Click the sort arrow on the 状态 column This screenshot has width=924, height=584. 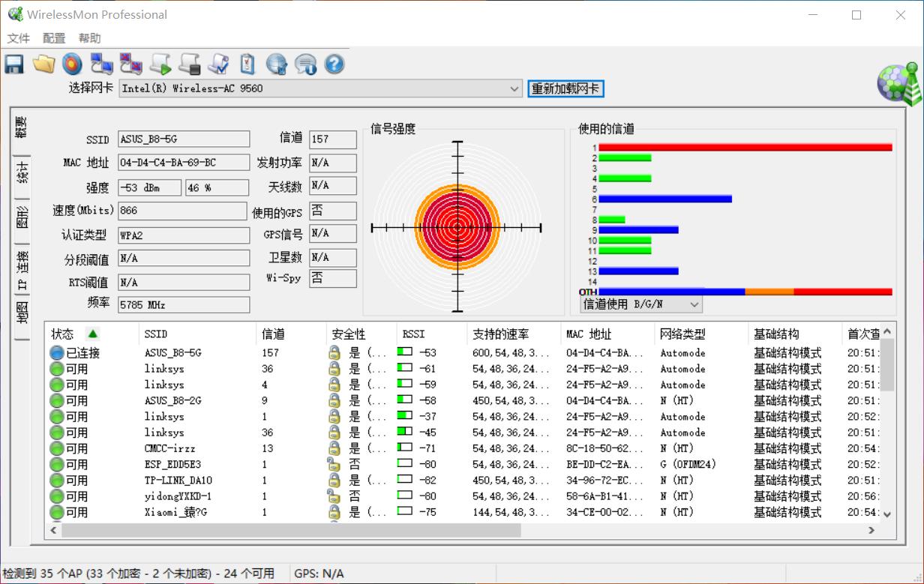click(x=93, y=334)
